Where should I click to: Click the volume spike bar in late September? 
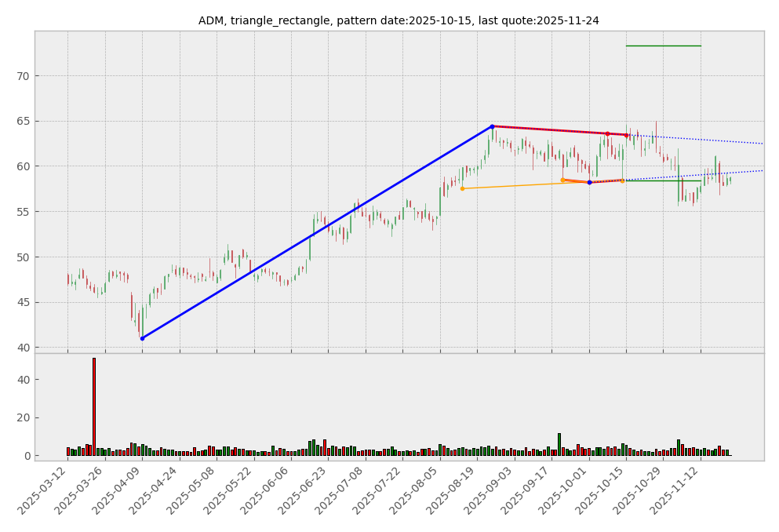tap(559, 444)
